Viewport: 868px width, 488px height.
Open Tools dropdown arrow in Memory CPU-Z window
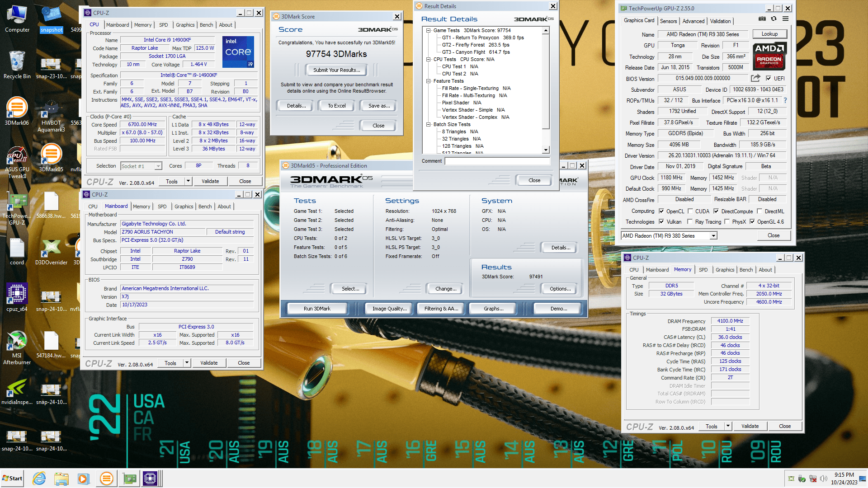tap(728, 426)
